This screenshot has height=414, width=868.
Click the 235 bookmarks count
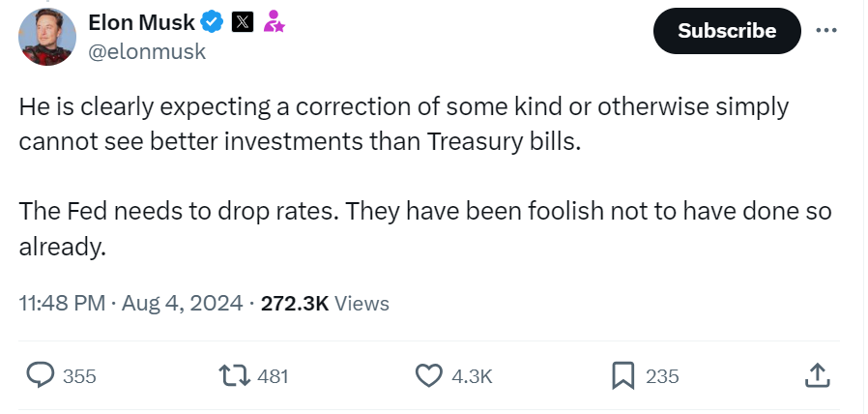[x=662, y=376]
